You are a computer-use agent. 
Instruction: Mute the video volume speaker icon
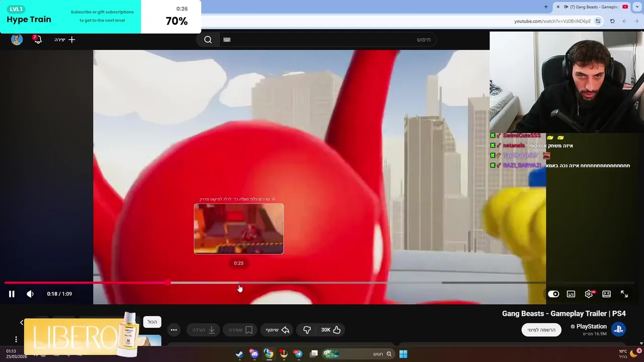tap(30, 294)
